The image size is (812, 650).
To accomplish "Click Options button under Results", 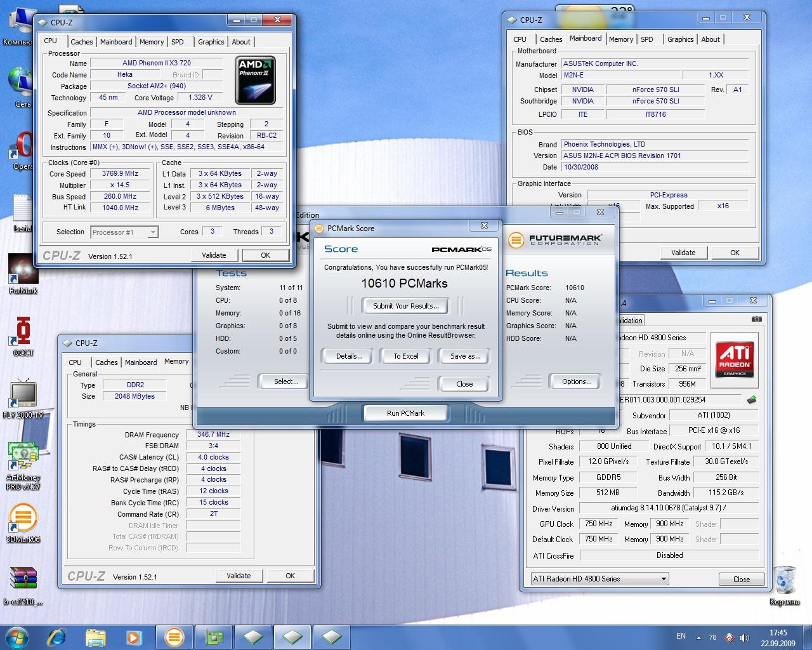I will pos(577,381).
